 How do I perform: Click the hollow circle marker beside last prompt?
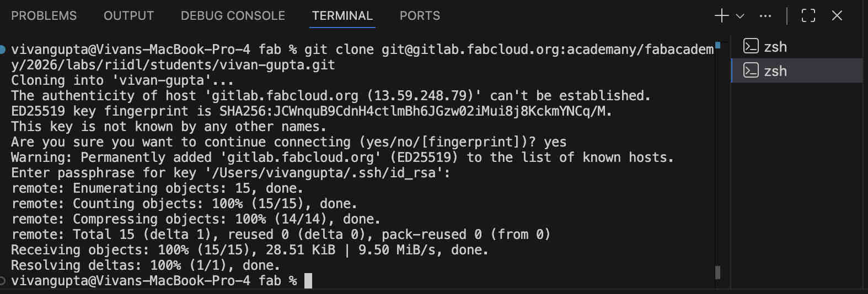(3, 281)
